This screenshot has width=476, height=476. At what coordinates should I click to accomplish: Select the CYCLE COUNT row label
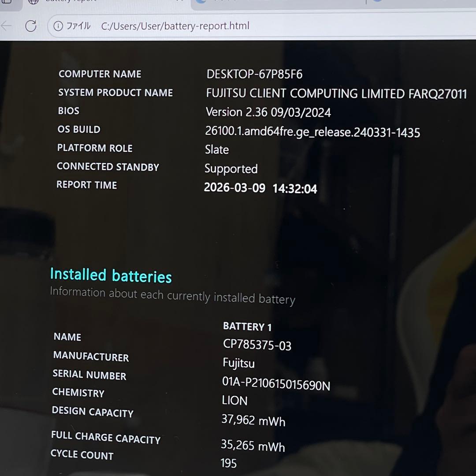[x=82, y=454]
